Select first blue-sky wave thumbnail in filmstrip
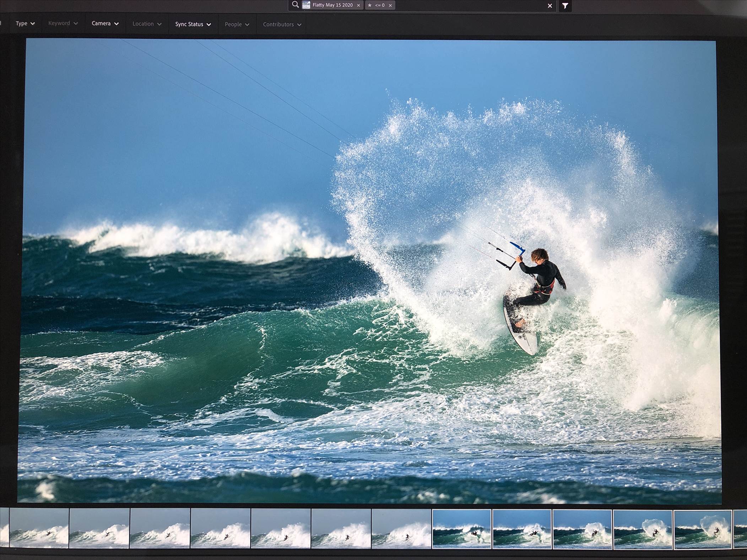The image size is (747, 560). (461, 529)
